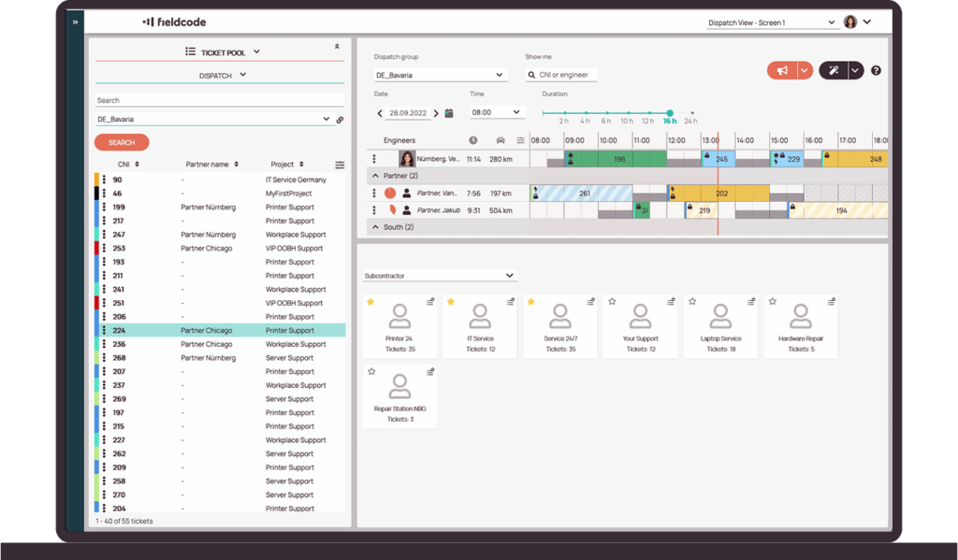Favorite the Your Support subcontractor star
This screenshot has width=958, height=560.
coord(613,301)
